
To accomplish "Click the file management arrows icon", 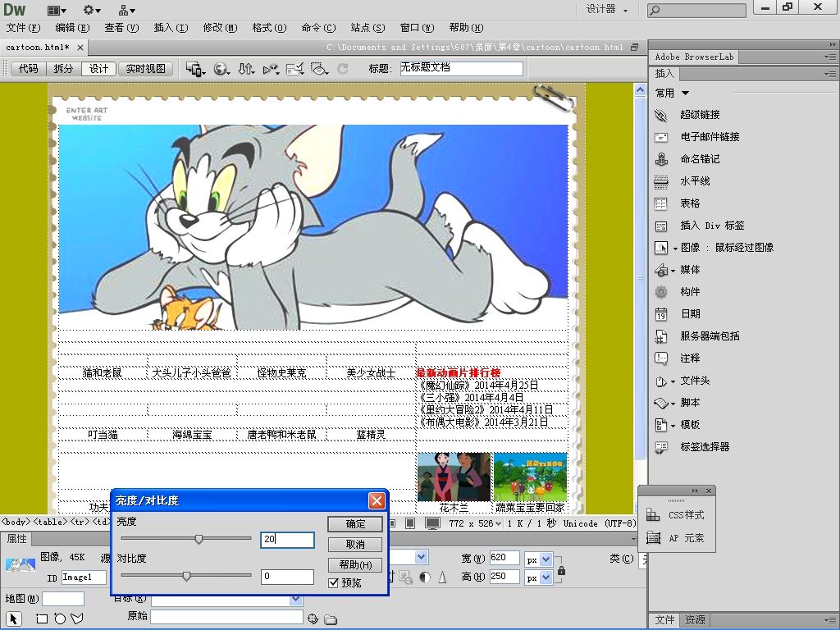I will 246,69.
